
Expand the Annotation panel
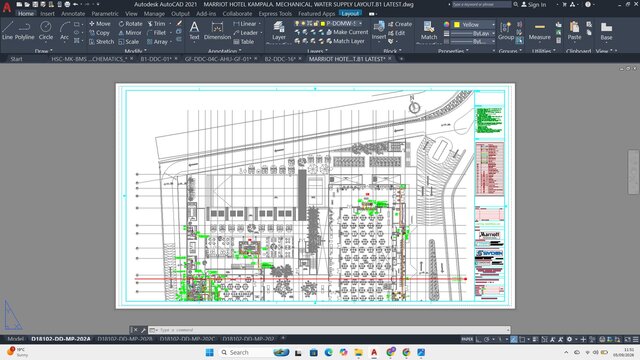point(224,51)
